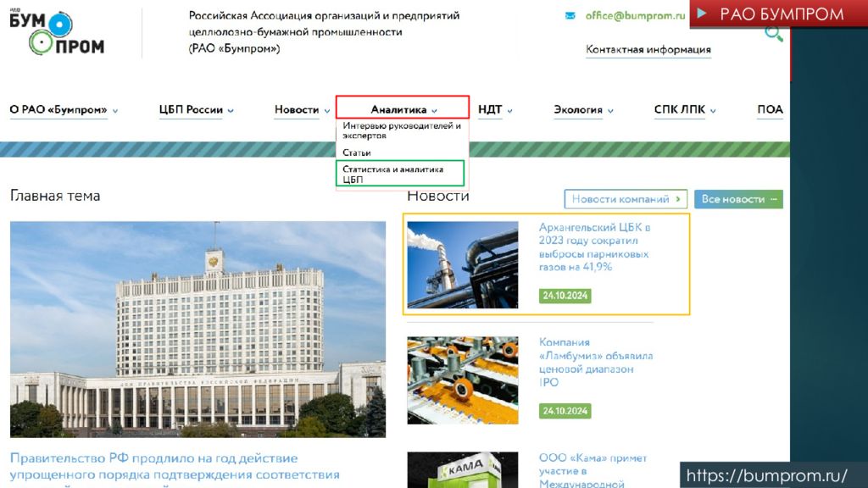Click the office@bumprom.ru email link
This screenshot has height=488, width=868.
(636, 15)
